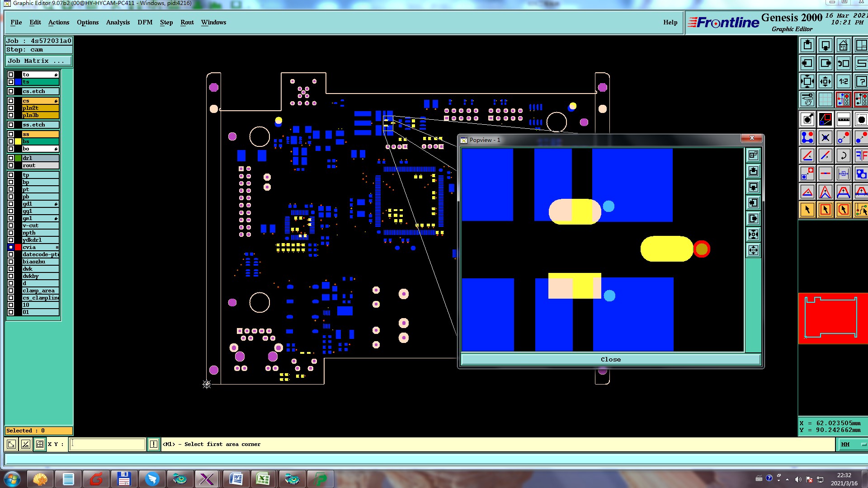Image resolution: width=868 pixels, height=488 pixels.
Task: Click the XY coordinate input field
Action: (108, 445)
